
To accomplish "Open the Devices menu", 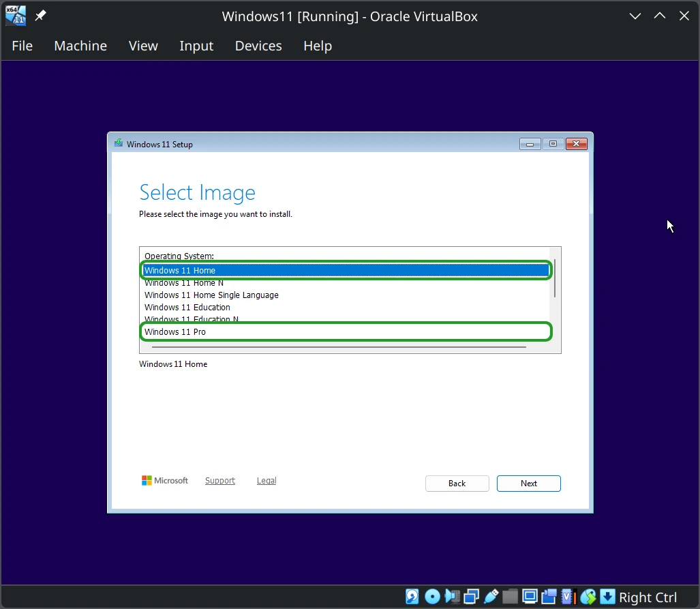I will pos(258,46).
